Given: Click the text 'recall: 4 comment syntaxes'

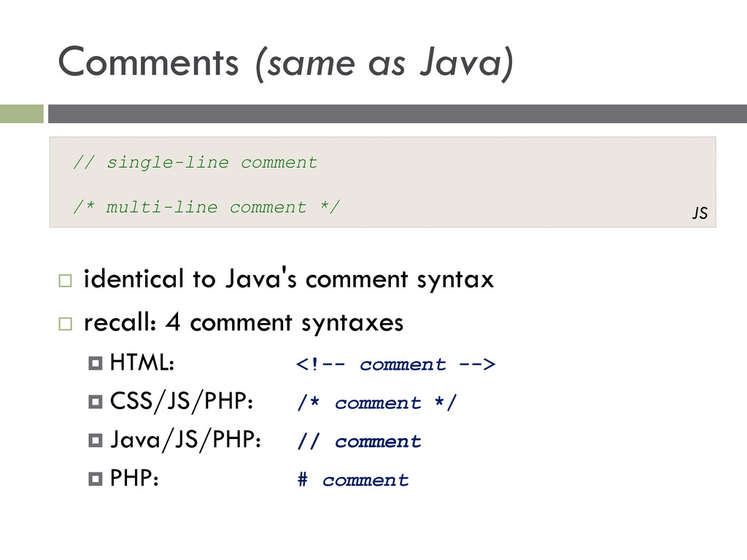Looking at the screenshot, I should (x=244, y=322).
